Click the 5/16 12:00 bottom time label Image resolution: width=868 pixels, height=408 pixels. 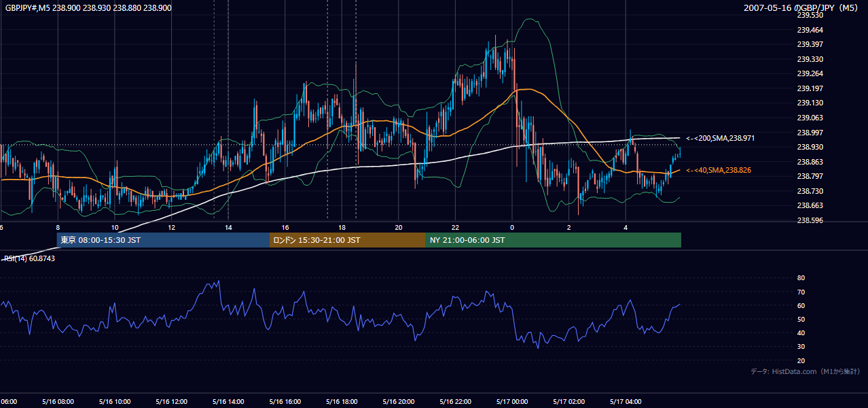(x=171, y=402)
